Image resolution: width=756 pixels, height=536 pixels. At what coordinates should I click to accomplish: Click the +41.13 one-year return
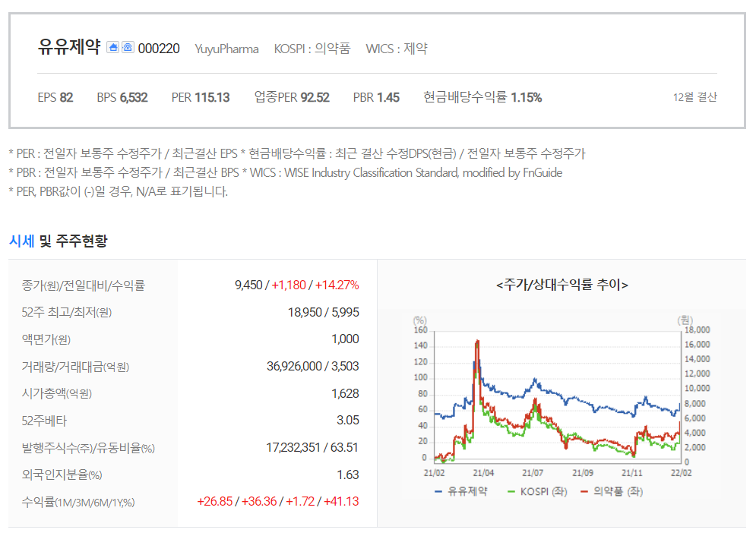pos(341,501)
